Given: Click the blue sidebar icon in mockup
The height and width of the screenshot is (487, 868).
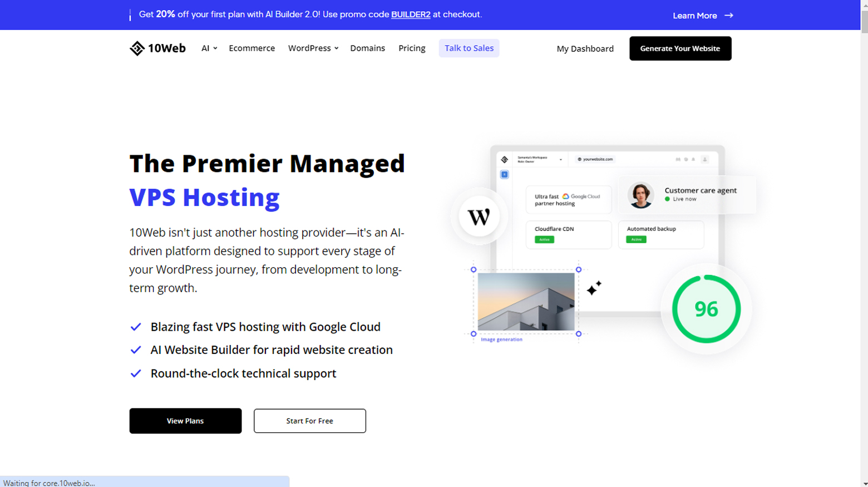Looking at the screenshot, I should click(505, 175).
